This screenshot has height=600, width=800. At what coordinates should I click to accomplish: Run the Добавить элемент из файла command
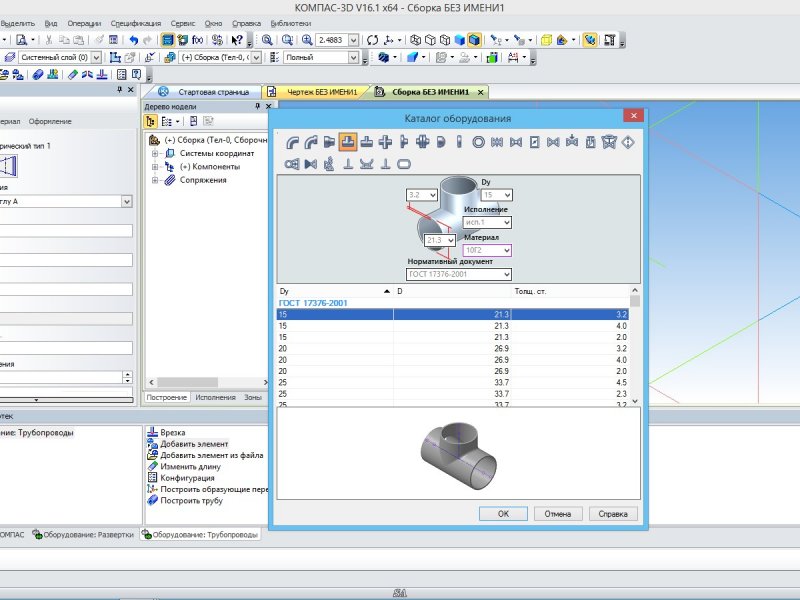(206, 455)
